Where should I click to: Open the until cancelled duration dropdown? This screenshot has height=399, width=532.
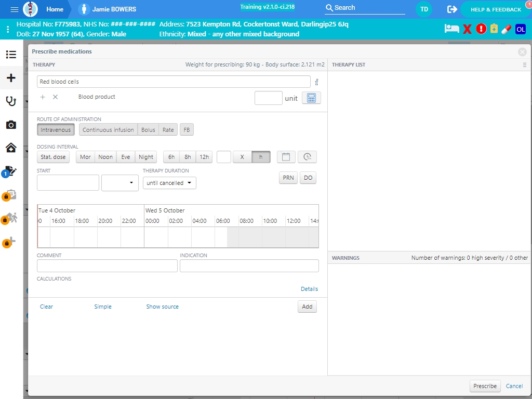pyautogui.click(x=169, y=183)
